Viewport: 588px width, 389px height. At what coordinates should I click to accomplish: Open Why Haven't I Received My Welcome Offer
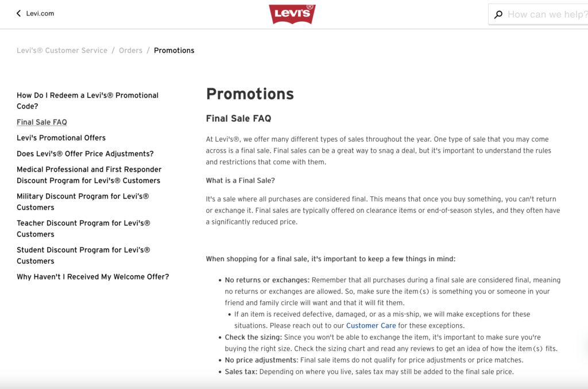[x=93, y=277]
